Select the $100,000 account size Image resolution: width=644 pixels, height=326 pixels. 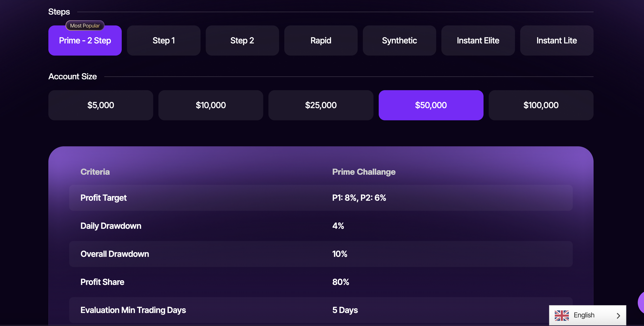pyautogui.click(x=541, y=105)
